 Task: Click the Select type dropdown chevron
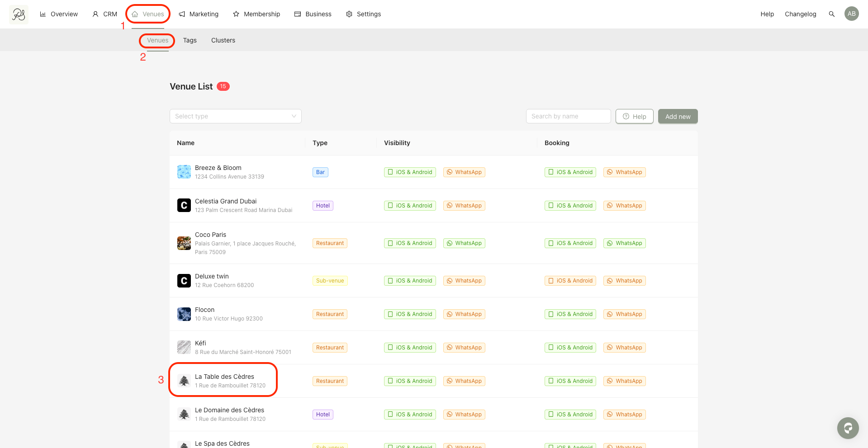294,116
